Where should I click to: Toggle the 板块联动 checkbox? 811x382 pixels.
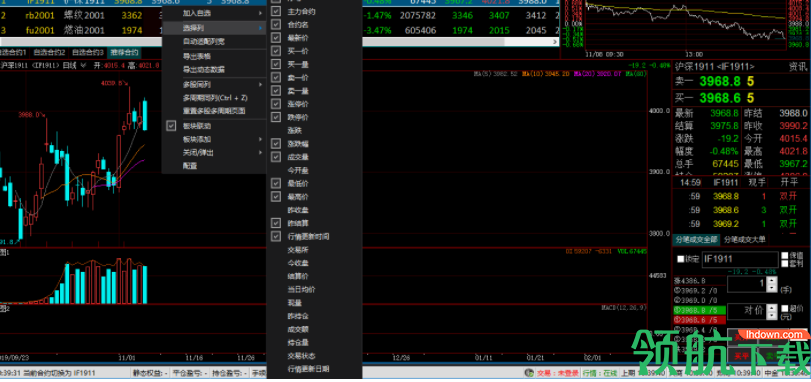click(x=171, y=126)
